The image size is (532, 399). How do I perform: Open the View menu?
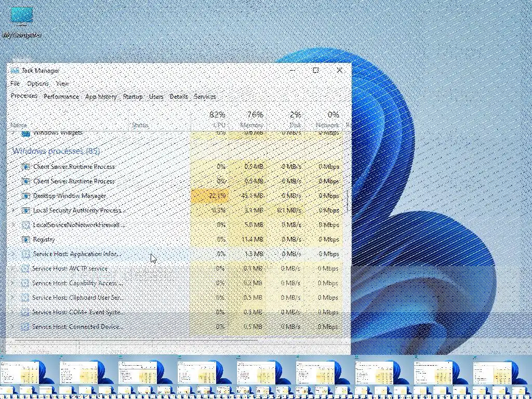pos(62,84)
